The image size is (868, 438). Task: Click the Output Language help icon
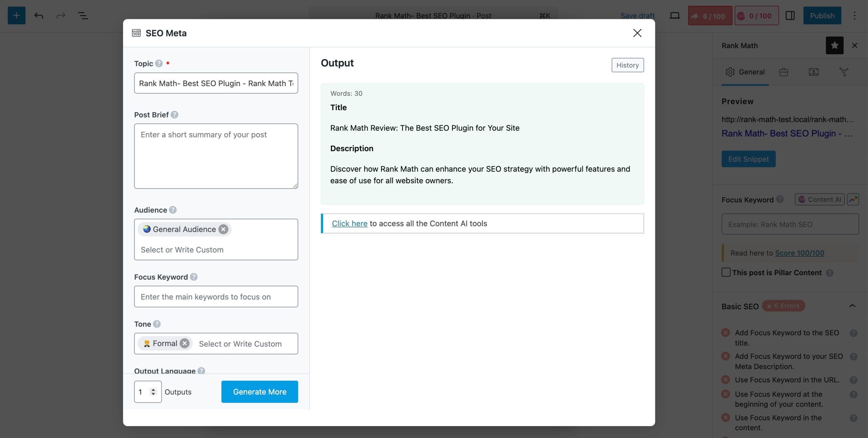pos(201,371)
